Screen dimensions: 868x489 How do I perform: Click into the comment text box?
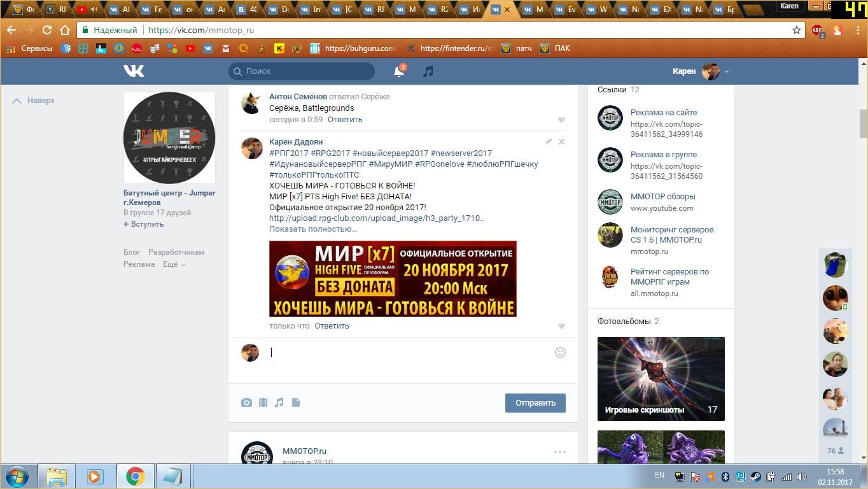407,352
